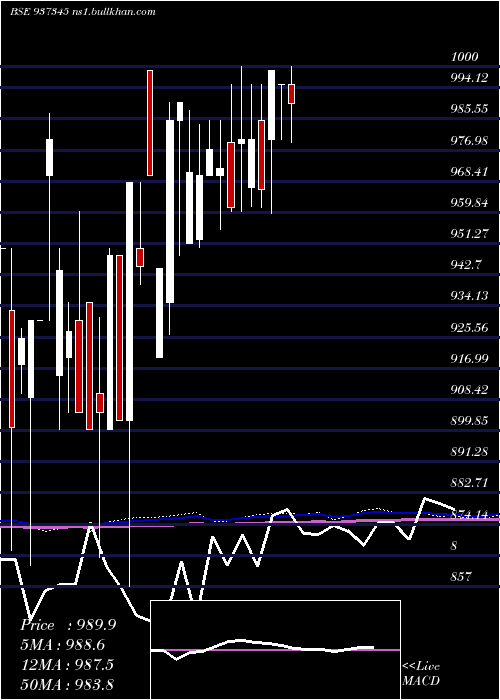Click the 976.98 price level label
500x700 pixels.
pyautogui.click(x=469, y=141)
